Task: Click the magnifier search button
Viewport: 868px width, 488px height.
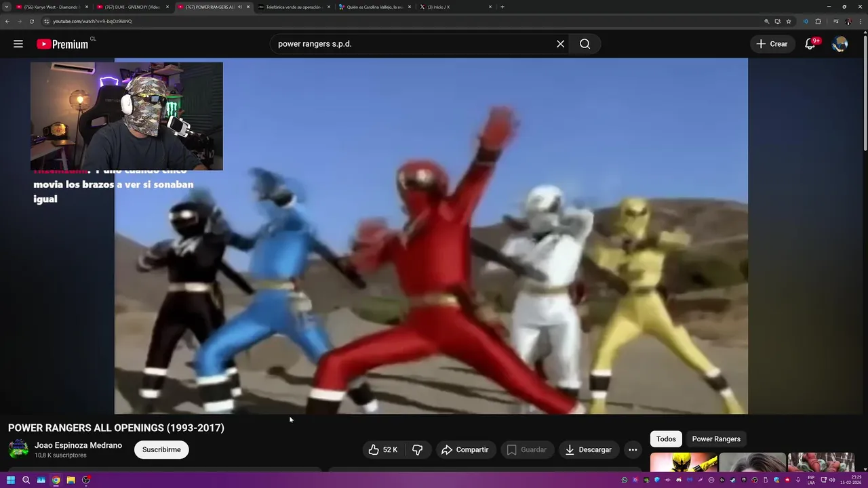Action: (585, 44)
